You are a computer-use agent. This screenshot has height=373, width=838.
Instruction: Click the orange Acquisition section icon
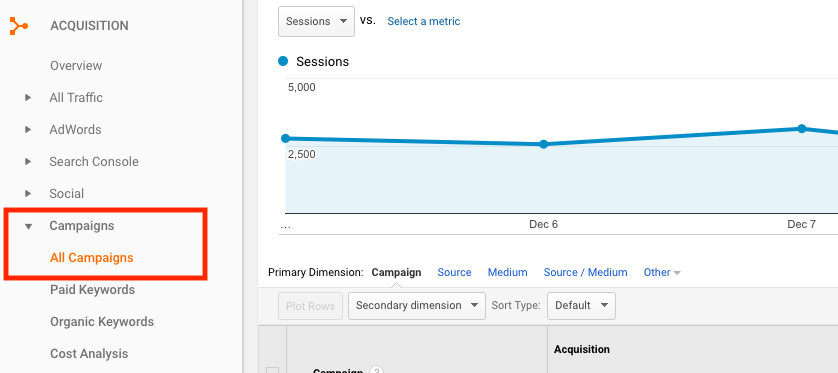click(x=18, y=26)
